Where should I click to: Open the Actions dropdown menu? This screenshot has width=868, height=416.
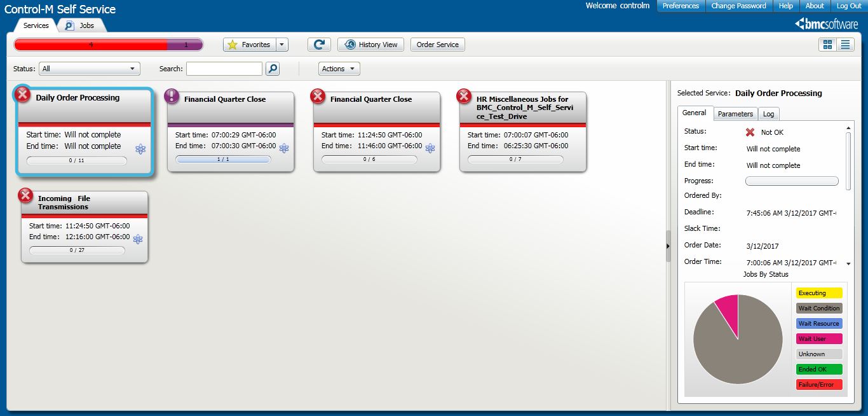point(339,69)
